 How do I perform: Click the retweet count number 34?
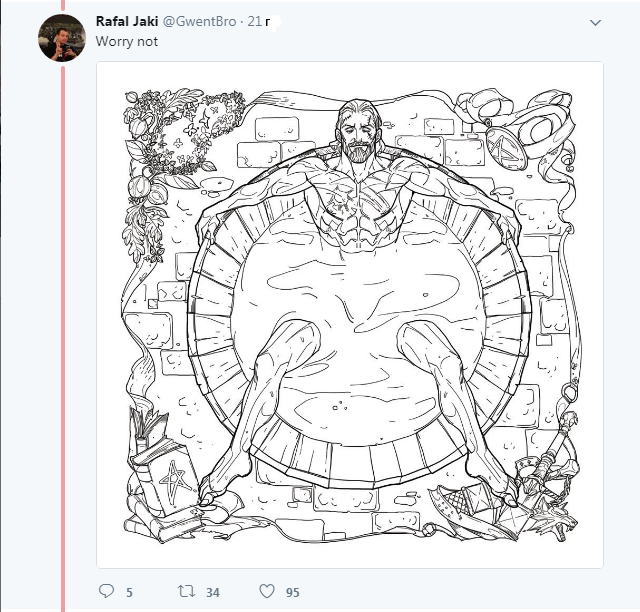coord(213,593)
